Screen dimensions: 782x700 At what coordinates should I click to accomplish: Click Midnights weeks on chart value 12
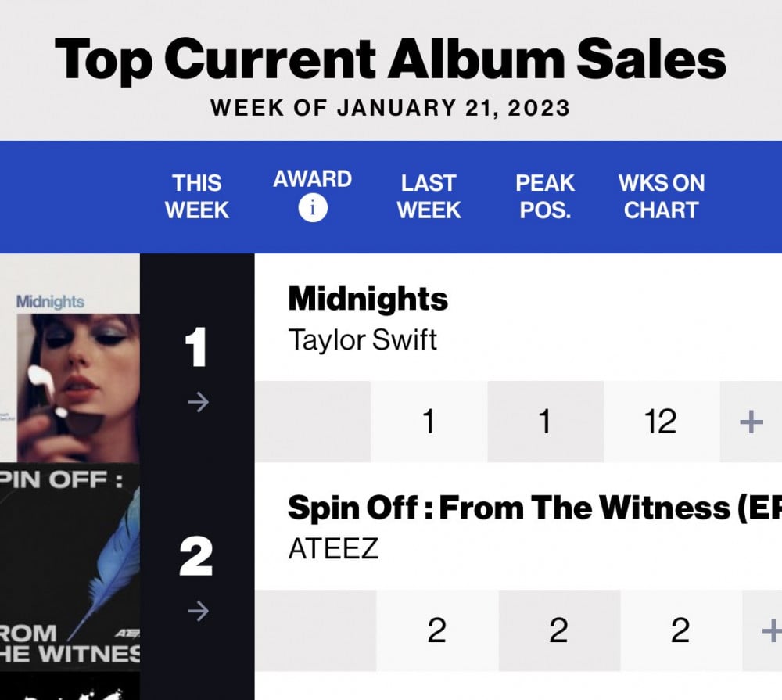click(x=660, y=422)
